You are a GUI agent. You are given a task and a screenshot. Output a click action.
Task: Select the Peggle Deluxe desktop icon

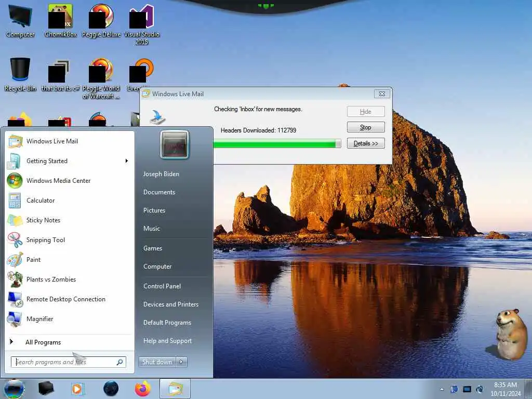pyautogui.click(x=101, y=21)
